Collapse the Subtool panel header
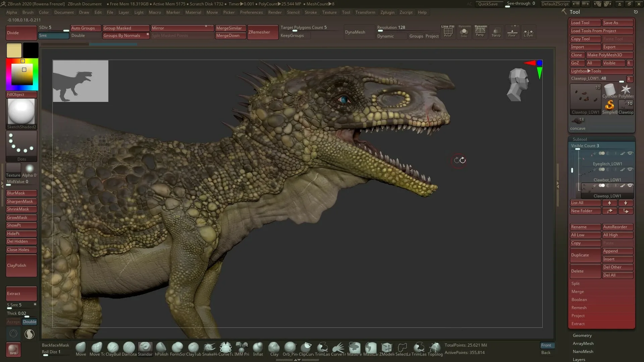Viewport: 644px width, 362px height. pos(580,139)
